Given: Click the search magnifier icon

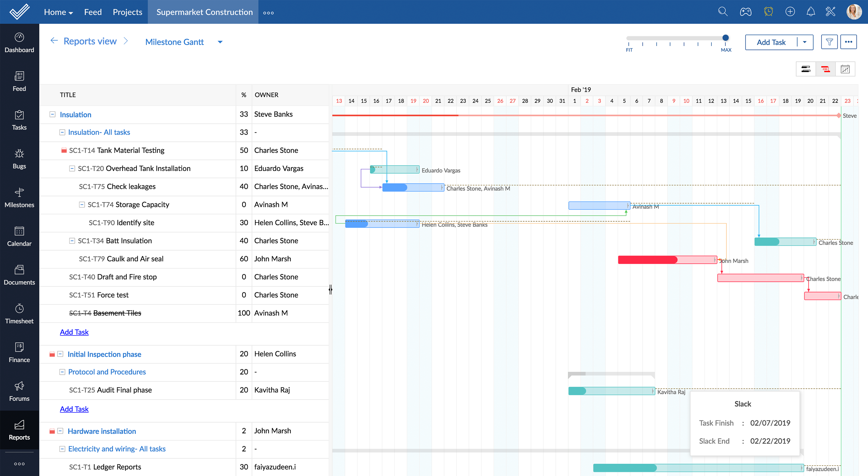Looking at the screenshot, I should click(722, 12).
